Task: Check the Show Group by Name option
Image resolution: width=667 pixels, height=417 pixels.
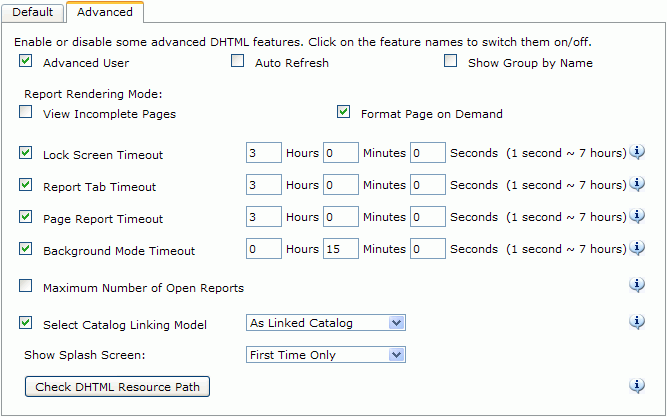Action: [x=450, y=60]
